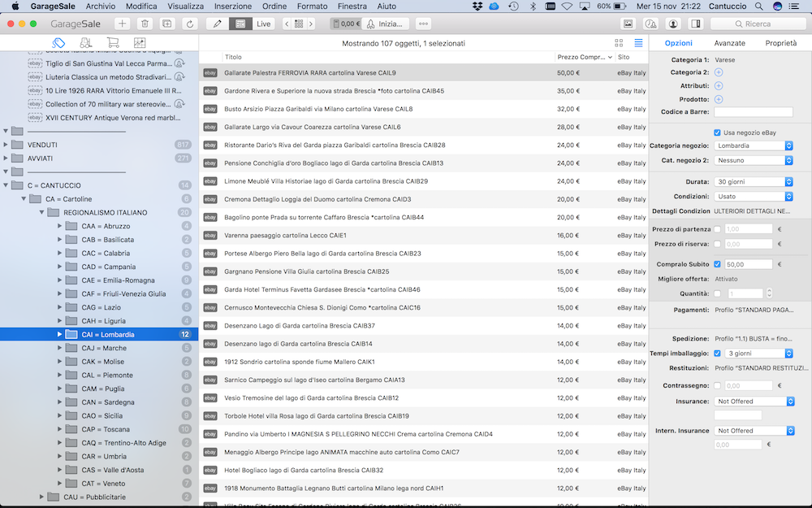Select the forklift inventory icon in the sidebar header
This screenshot has height=508, width=812.
pos(86,43)
